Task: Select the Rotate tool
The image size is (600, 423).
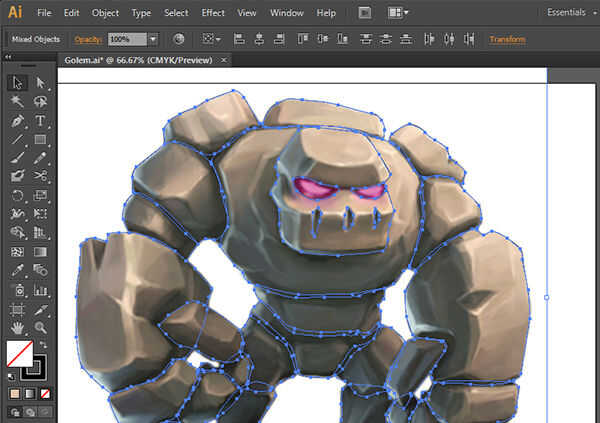Action: (x=17, y=195)
